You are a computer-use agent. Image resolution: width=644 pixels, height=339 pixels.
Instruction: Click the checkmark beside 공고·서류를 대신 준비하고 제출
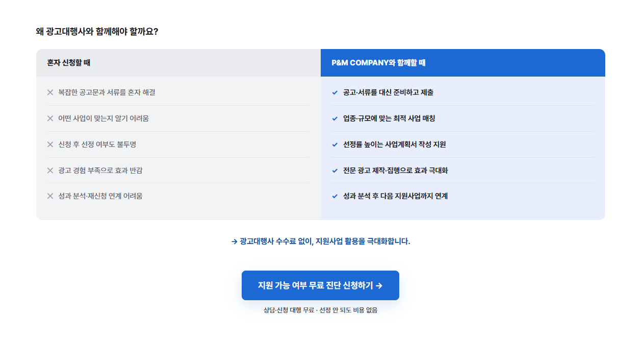click(x=335, y=92)
